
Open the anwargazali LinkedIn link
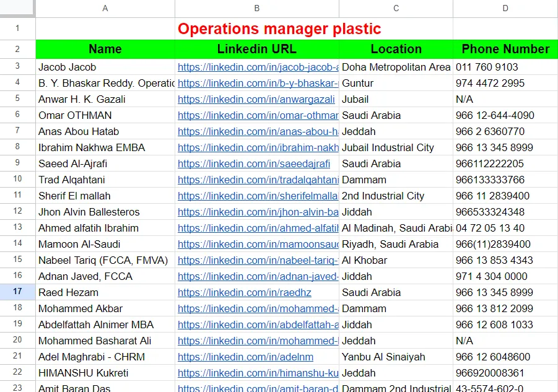256,99
